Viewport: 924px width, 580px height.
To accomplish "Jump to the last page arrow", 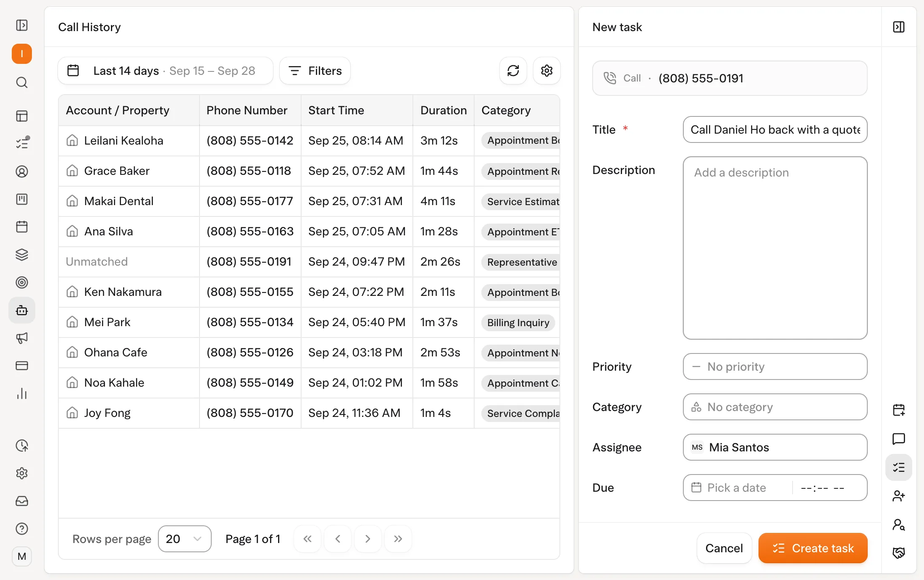I will 398,539.
